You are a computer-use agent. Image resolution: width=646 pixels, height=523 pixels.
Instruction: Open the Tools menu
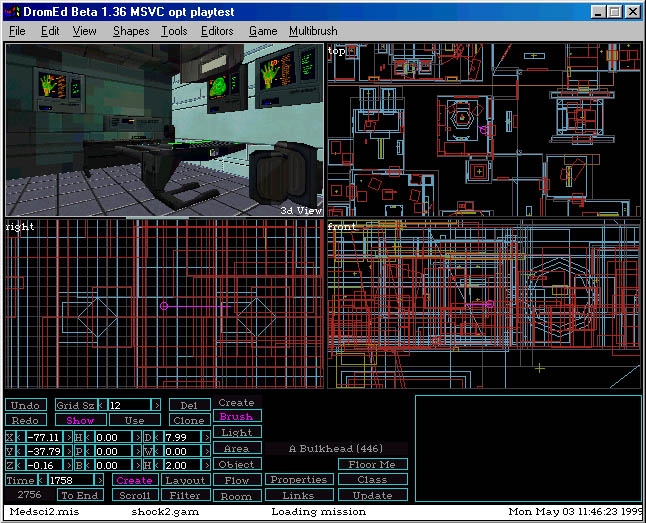coord(174,31)
